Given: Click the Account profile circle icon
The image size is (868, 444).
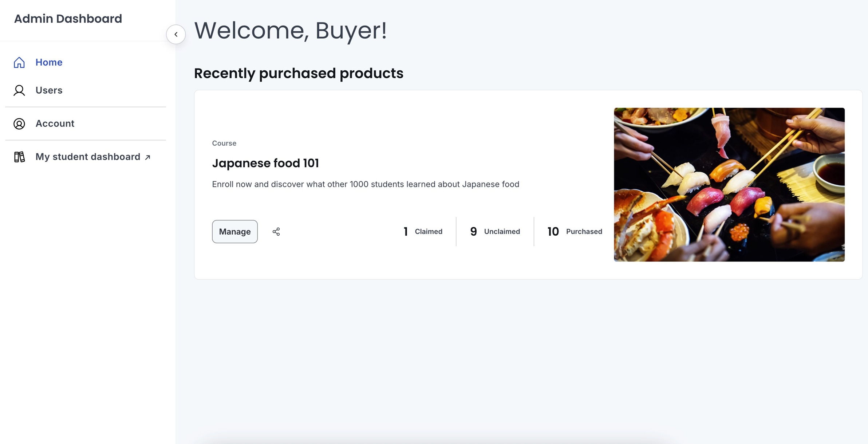Looking at the screenshot, I should pos(19,124).
